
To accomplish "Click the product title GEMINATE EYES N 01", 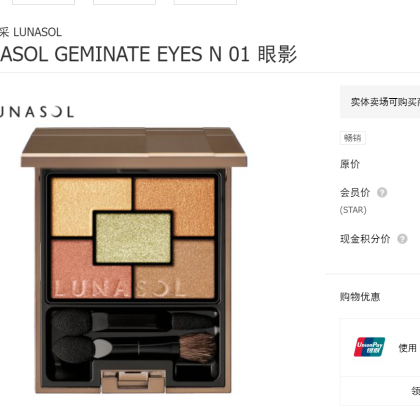I will tap(148, 54).
